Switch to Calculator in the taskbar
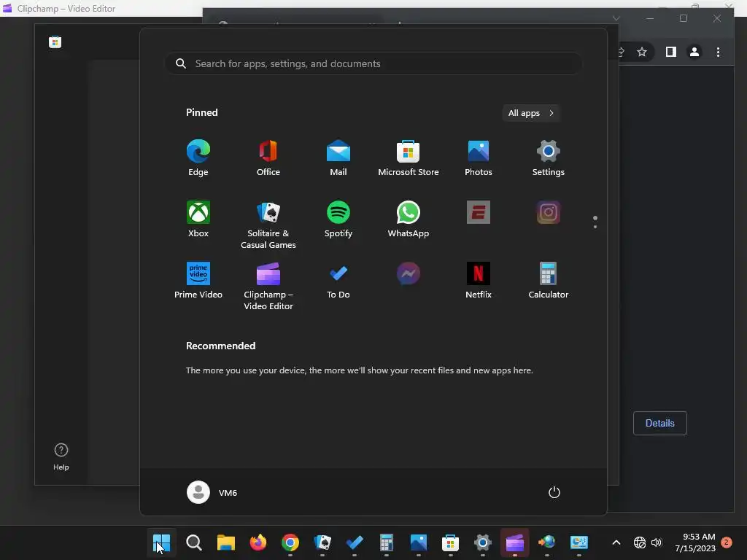 387,542
